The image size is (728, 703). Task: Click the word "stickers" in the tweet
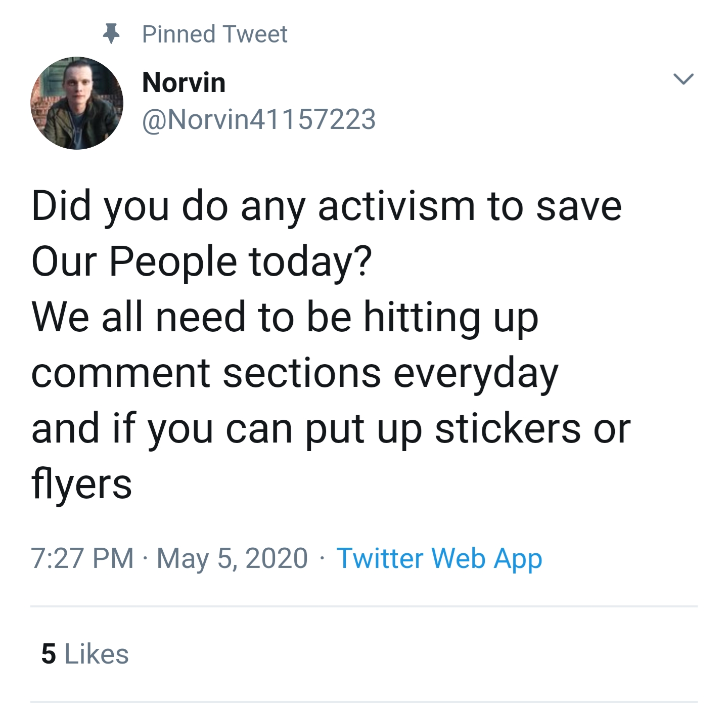pos(508,429)
